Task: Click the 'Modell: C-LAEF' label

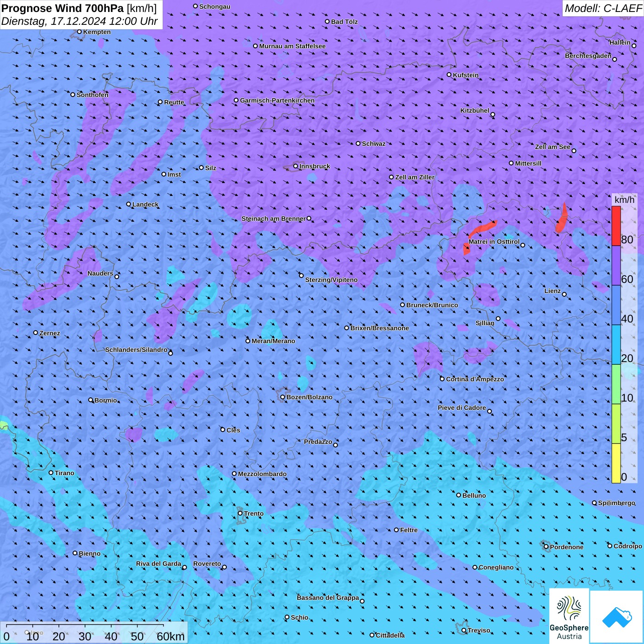Action: pyautogui.click(x=603, y=8)
